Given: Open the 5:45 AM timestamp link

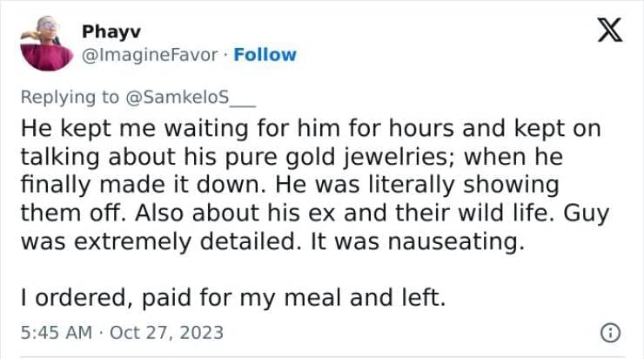Looking at the screenshot, I should 54,332.
